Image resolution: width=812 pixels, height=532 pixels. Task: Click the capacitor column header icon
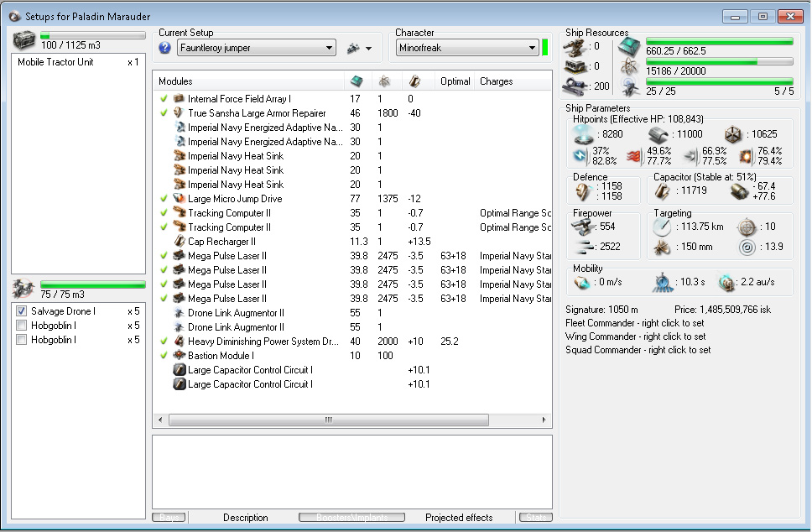click(x=414, y=81)
